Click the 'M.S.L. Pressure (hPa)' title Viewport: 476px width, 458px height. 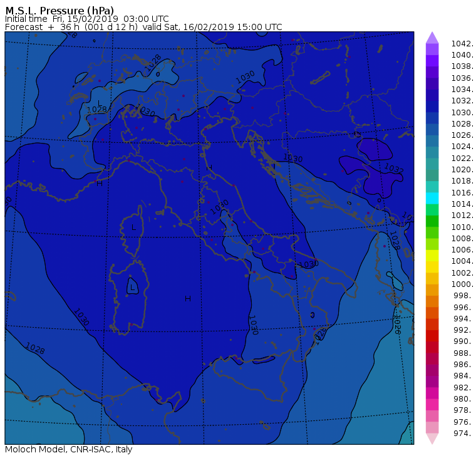[59, 11]
